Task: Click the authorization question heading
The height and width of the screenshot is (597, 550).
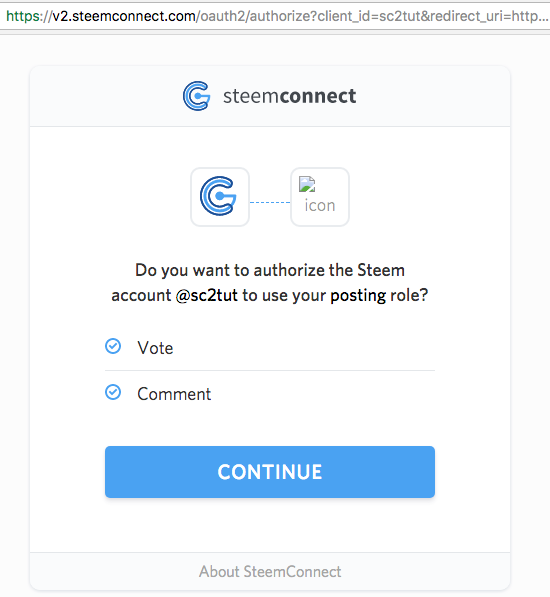Action: (270, 283)
